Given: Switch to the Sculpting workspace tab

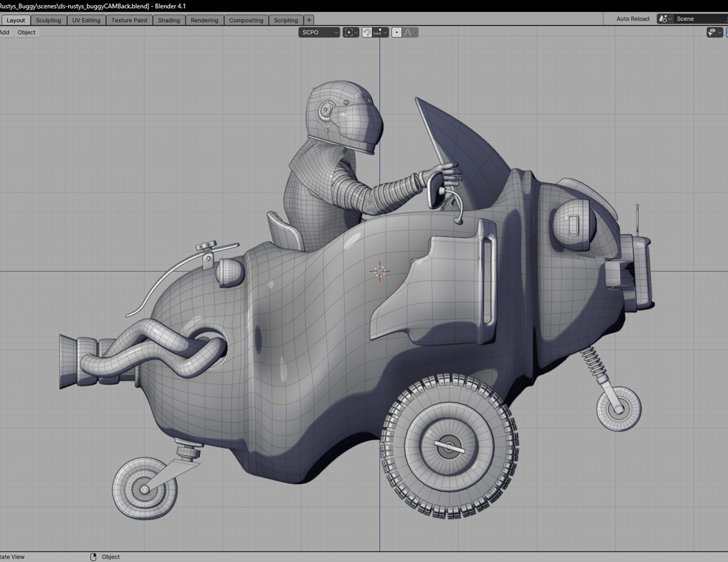Looking at the screenshot, I should [x=49, y=20].
